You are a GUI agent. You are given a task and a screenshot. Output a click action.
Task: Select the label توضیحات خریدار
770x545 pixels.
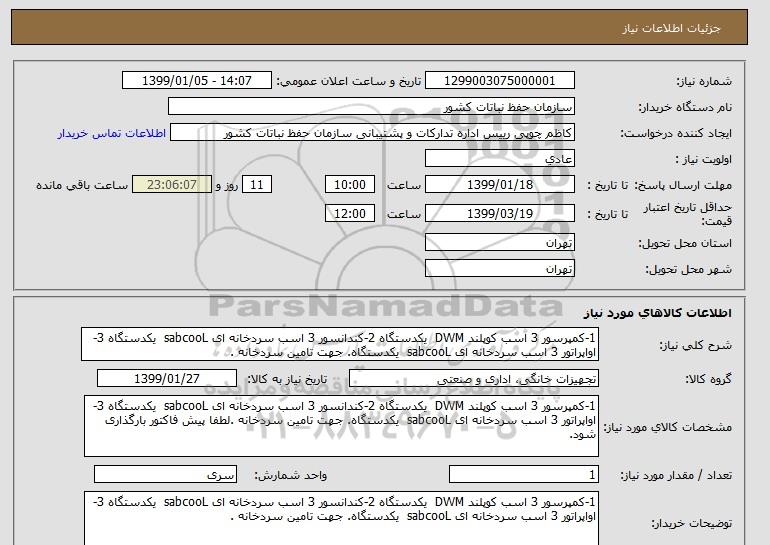[691, 523]
